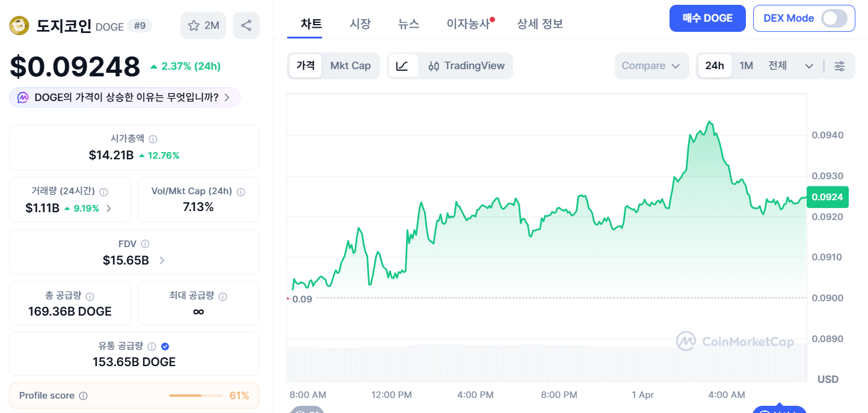This screenshot has height=413, width=868.
Task: Click the 12:00 PM time axis label
Action: (x=392, y=395)
